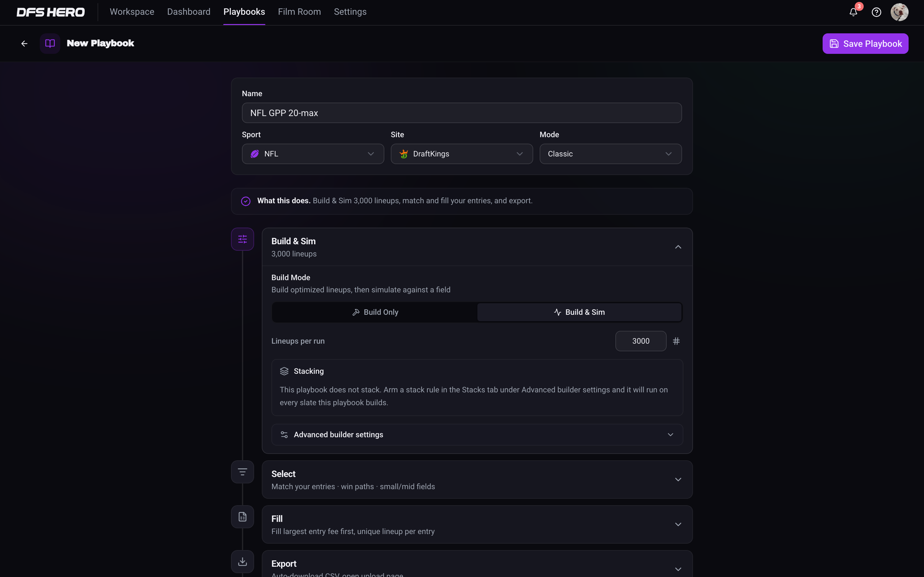This screenshot has height=577, width=924.
Task: Open the Site dropdown showing DraftKings
Action: click(x=462, y=154)
